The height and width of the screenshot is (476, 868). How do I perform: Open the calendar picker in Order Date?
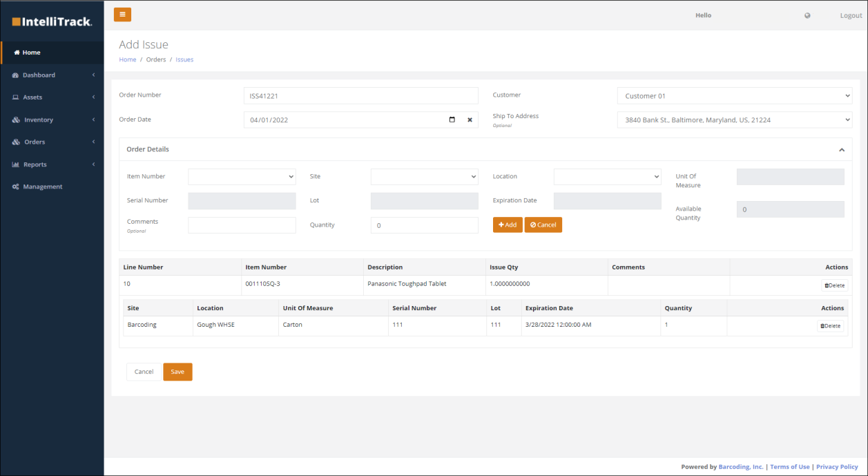(452, 120)
